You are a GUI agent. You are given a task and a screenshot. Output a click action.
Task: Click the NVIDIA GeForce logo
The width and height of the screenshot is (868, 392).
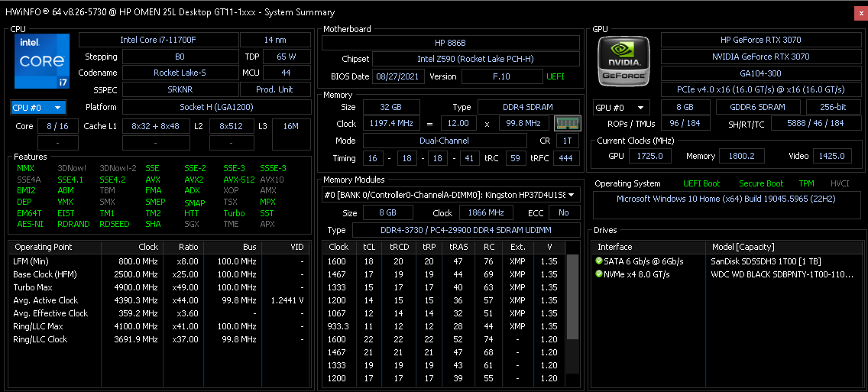point(622,60)
